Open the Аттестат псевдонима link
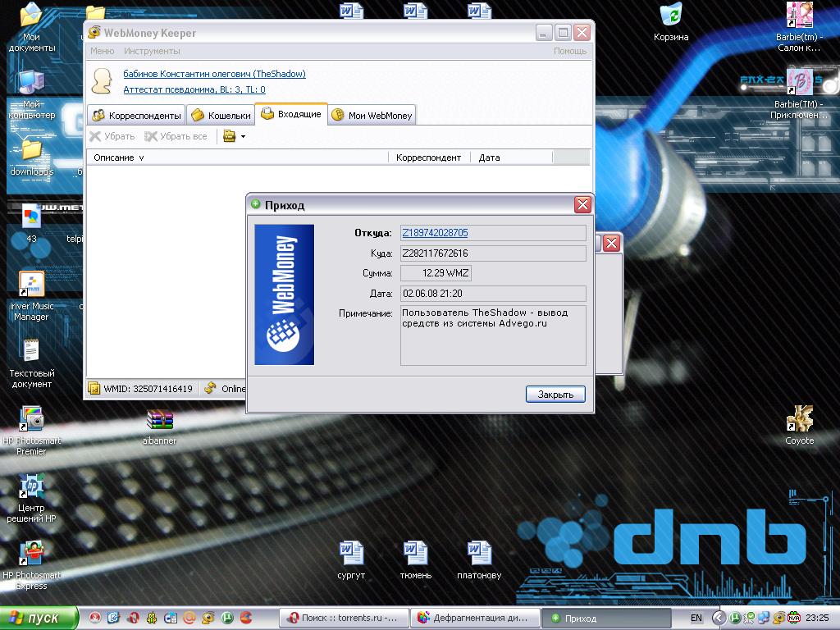 (194, 89)
